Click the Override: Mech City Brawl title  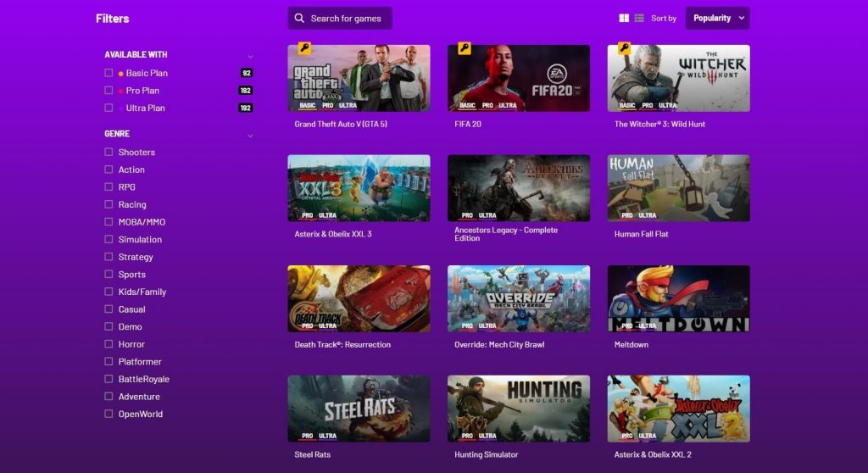(x=499, y=344)
